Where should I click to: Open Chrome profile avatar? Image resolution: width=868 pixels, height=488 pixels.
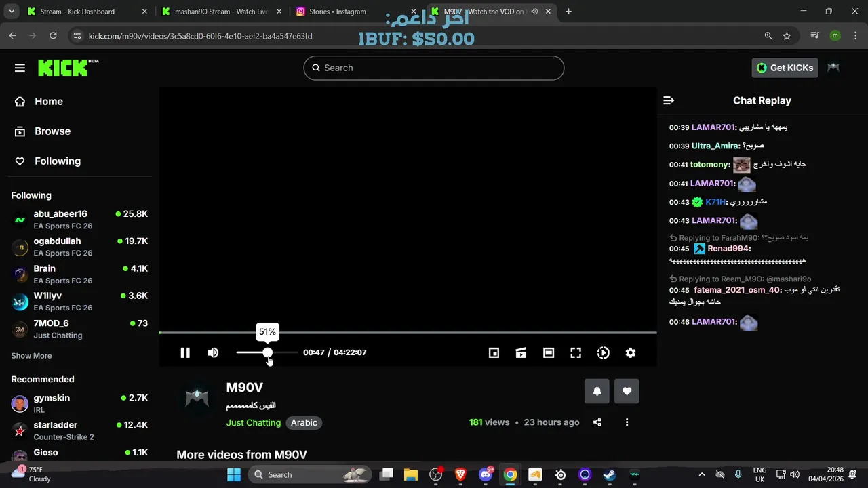point(835,36)
